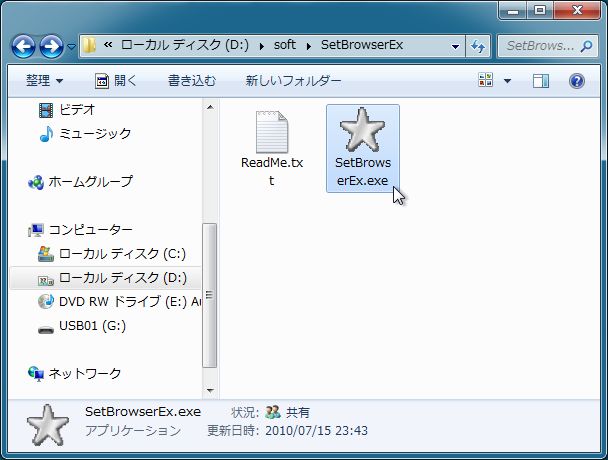Minimize the Explorer window

513,11
